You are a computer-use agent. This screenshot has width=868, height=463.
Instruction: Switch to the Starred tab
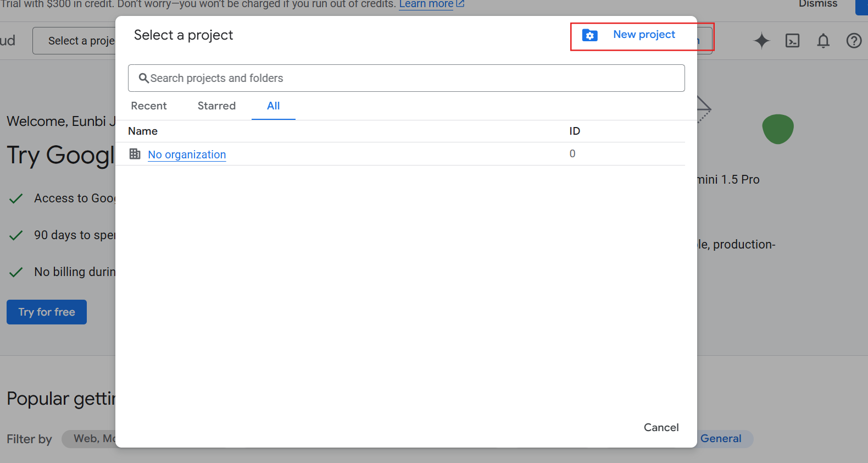pos(216,106)
